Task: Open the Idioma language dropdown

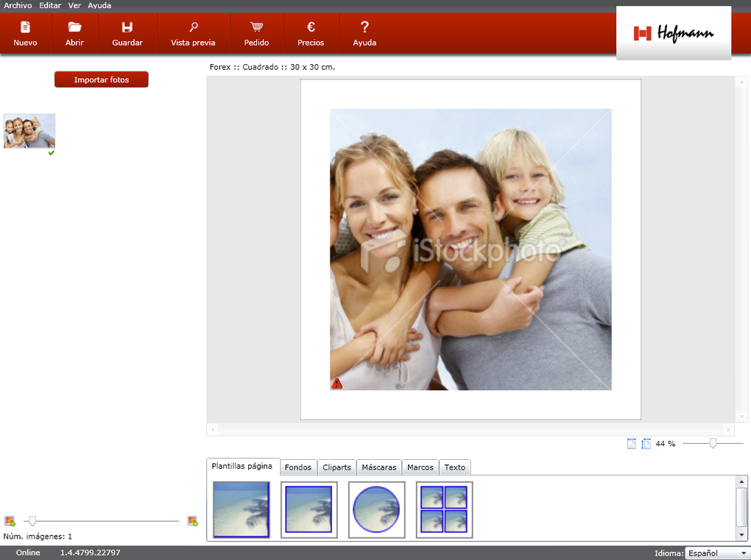Action: point(716,553)
